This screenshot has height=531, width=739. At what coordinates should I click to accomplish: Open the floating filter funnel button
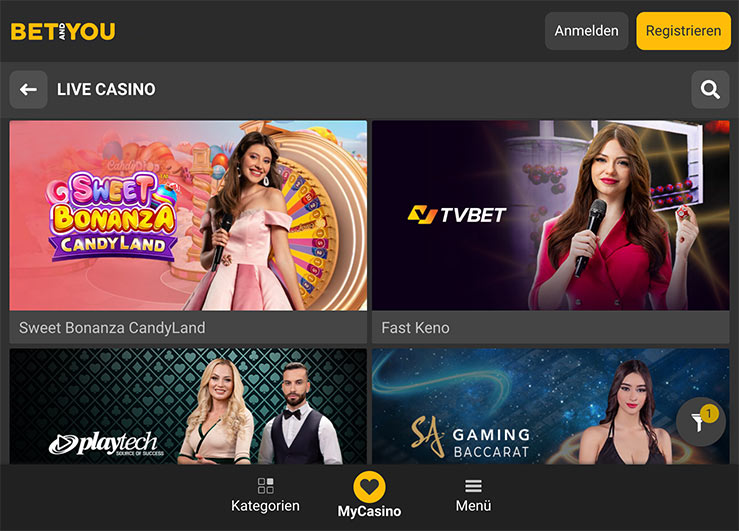pyautogui.click(x=700, y=422)
